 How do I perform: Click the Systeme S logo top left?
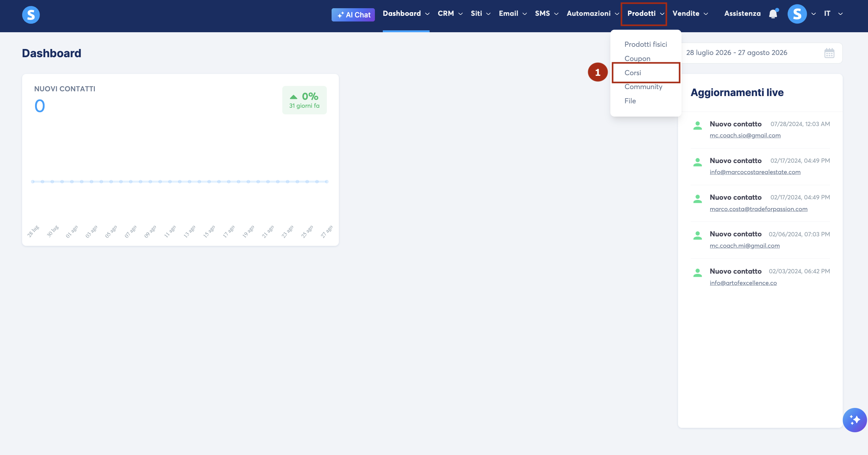click(x=31, y=15)
